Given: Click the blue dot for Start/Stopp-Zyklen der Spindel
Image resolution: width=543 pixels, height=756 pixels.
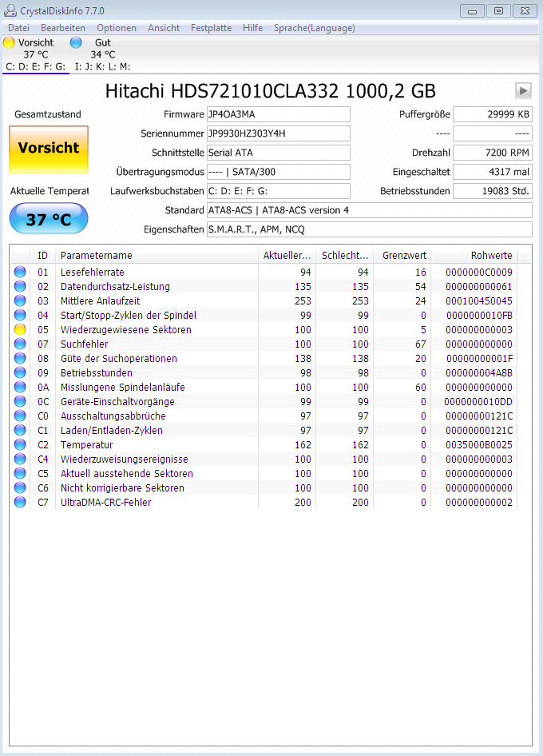Looking at the screenshot, I should click(x=20, y=316).
